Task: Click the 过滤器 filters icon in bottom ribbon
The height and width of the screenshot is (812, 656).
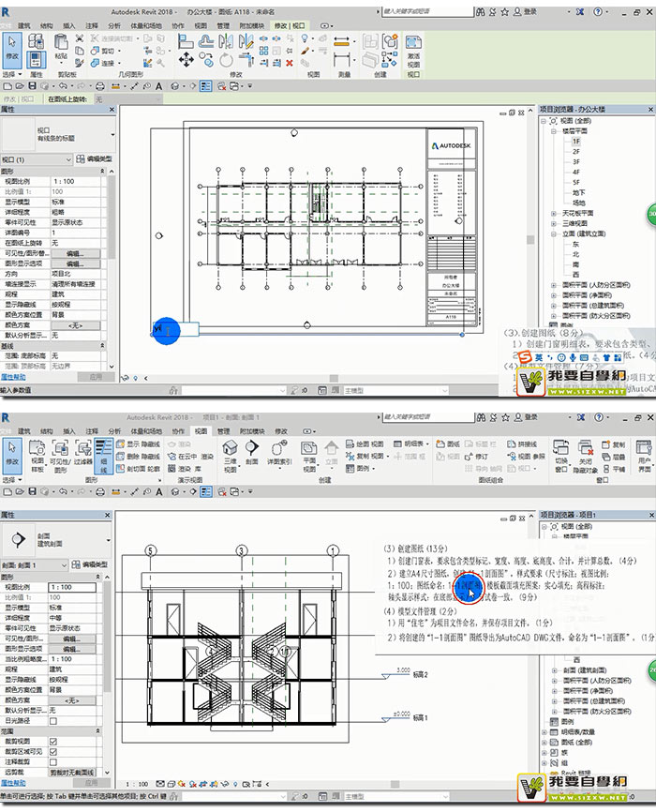Action: point(82,453)
